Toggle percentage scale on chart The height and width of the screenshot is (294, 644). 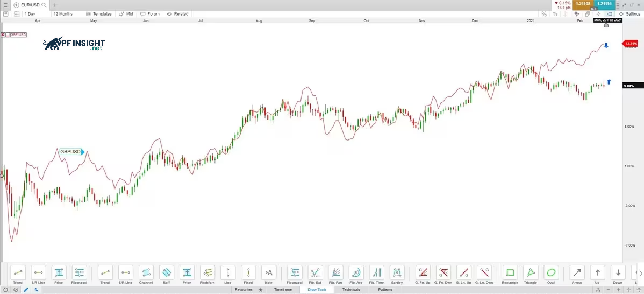tap(544, 14)
